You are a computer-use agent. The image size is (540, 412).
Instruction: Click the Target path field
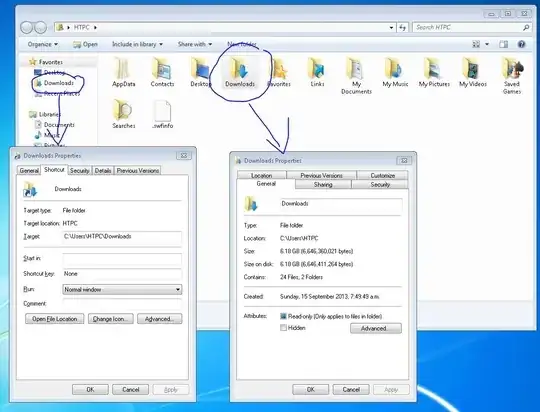point(122,237)
